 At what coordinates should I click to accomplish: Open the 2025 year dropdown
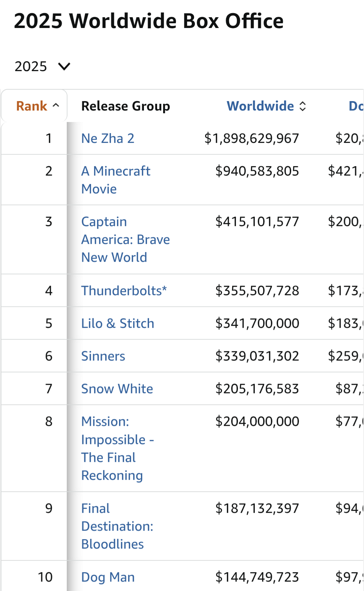[42, 66]
